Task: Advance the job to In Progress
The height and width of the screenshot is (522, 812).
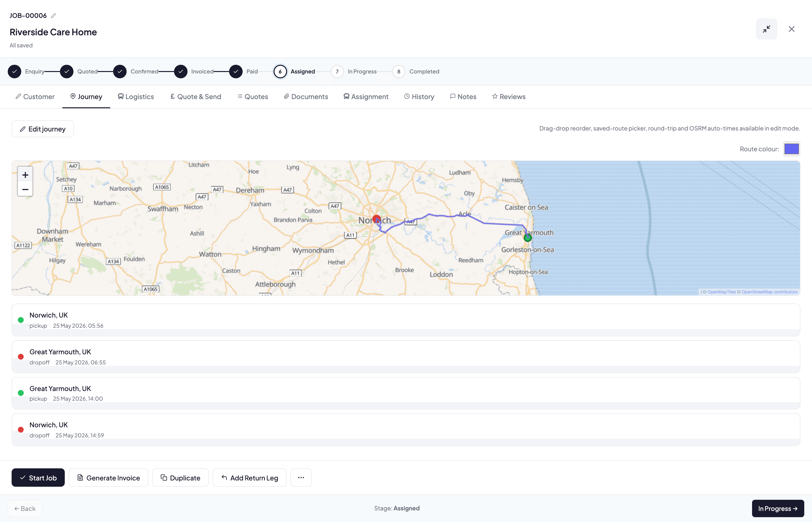Action: click(778, 508)
